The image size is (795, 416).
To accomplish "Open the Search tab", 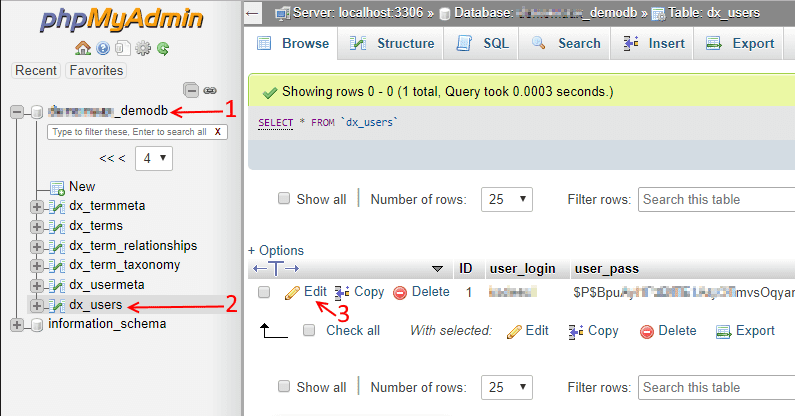I will point(565,44).
